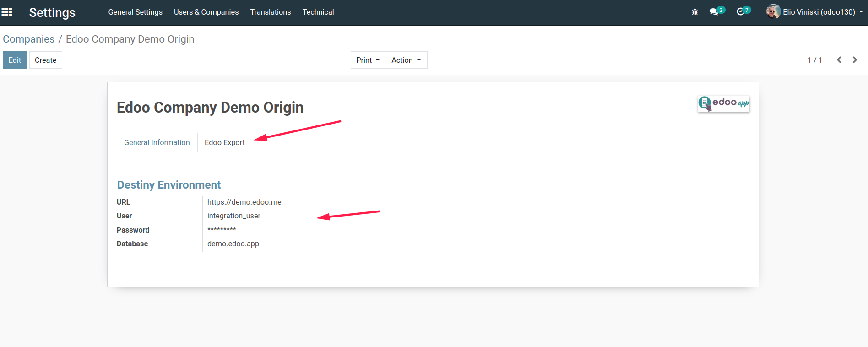Open the activities clock icon
This screenshot has width=868, height=347.
pyautogui.click(x=740, y=12)
